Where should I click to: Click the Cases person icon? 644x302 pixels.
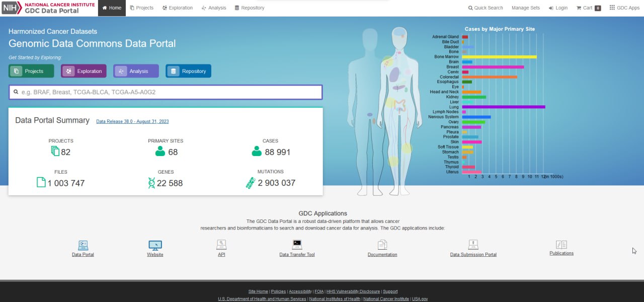(x=257, y=152)
